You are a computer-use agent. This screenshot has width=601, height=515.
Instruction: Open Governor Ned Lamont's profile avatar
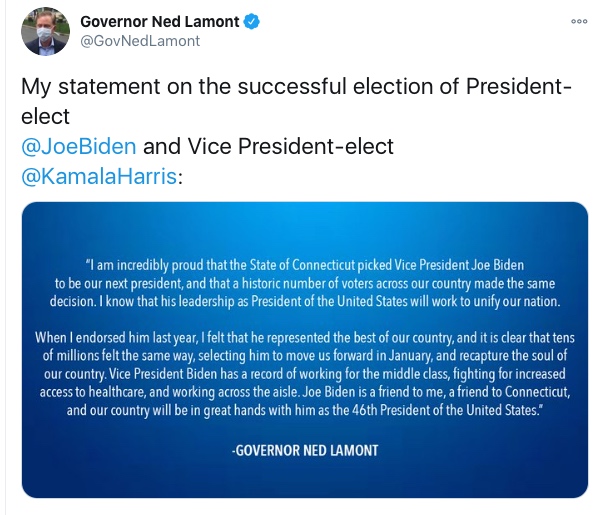tap(45, 32)
